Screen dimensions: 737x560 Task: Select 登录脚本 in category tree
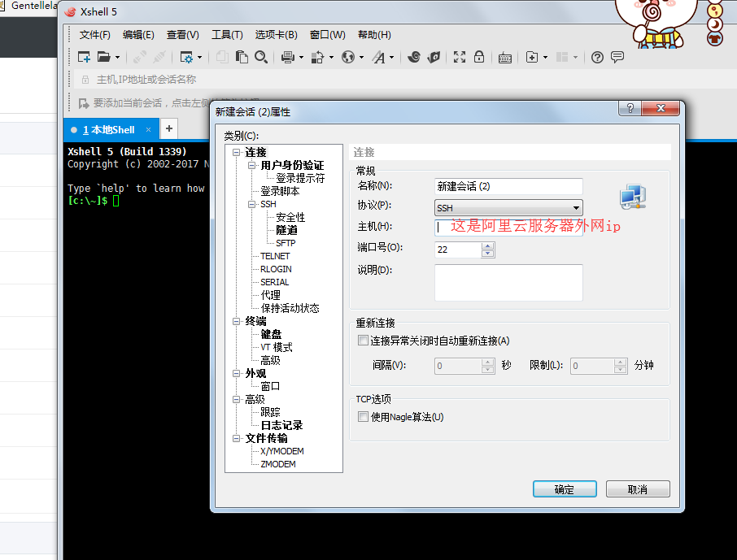(x=280, y=191)
